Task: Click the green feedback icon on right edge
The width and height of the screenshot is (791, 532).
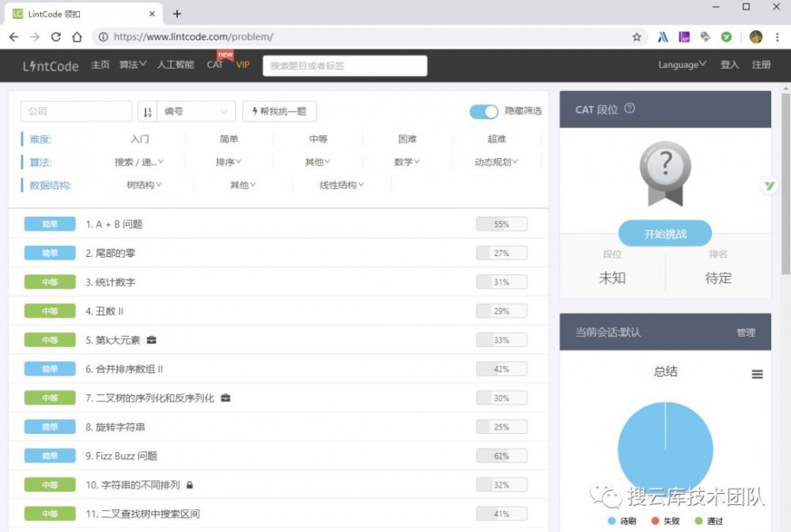Action: pyautogui.click(x=769, y=186)
